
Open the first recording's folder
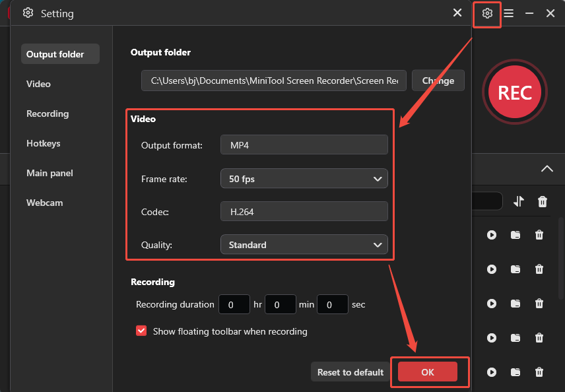[517, 235]
